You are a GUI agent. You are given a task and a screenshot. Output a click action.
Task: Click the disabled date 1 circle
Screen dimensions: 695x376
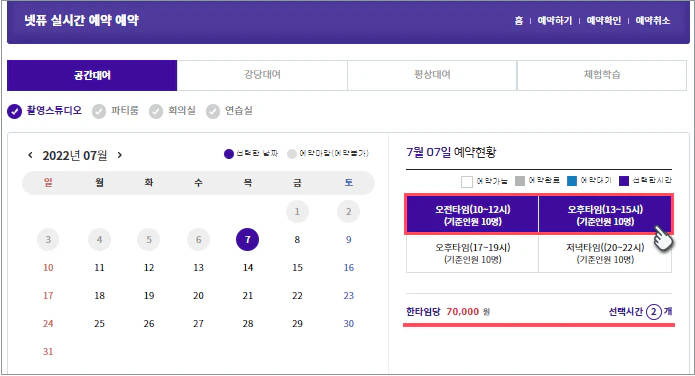(297, 212)
